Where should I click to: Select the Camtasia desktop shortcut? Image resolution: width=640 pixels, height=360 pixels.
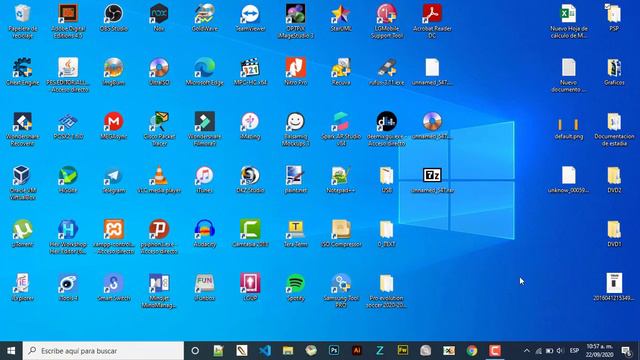pyautogui.click(x=250, y=233)
